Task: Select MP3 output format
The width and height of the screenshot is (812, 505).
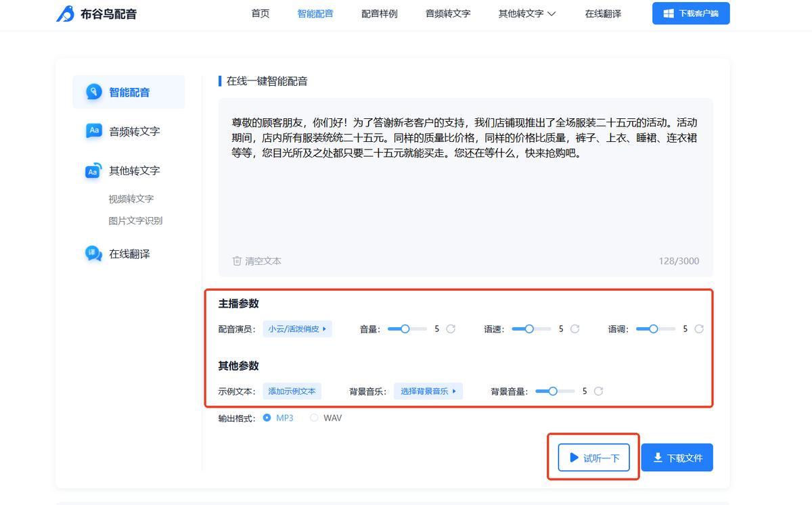Action: (267, 418)
